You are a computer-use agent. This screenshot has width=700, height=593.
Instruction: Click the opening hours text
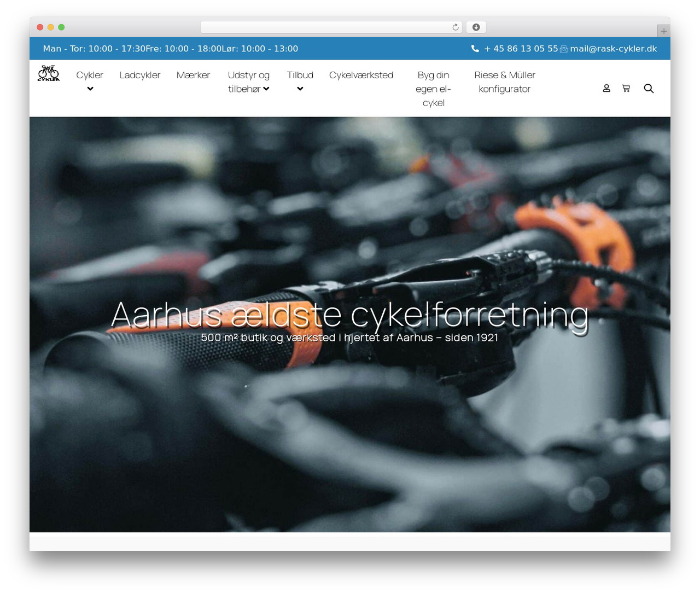(171, 49)
